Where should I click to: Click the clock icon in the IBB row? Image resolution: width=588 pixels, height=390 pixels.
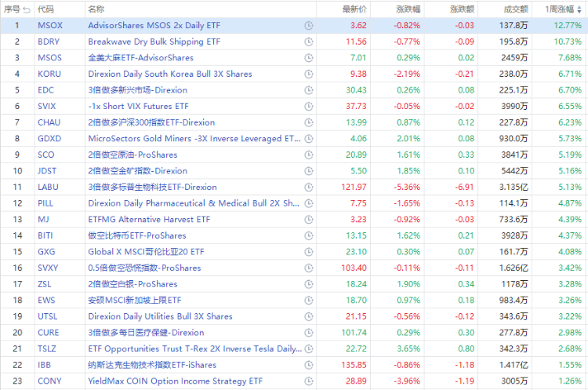[309, 365]
